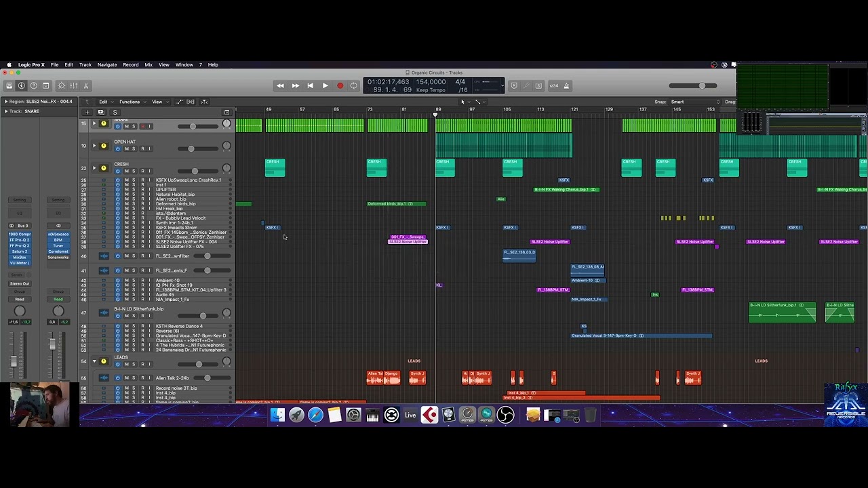Toggle the Tuner button in control bar

526,85
